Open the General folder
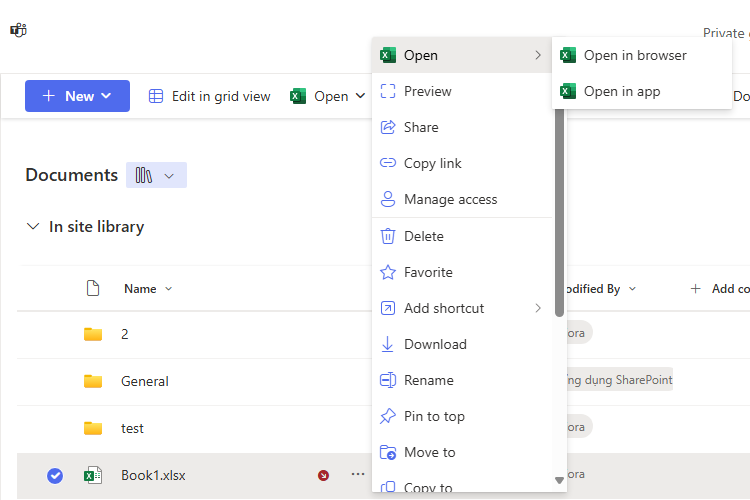This screenshot has height=500, width=750. point(144,381)
